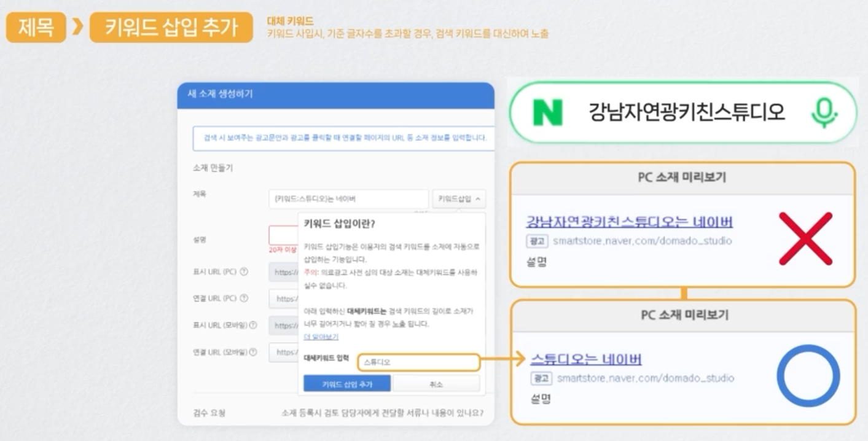Open help icon next to 연결 URL (PC)
Viewport: 868px width, 441px height.
tap(244, 299)
